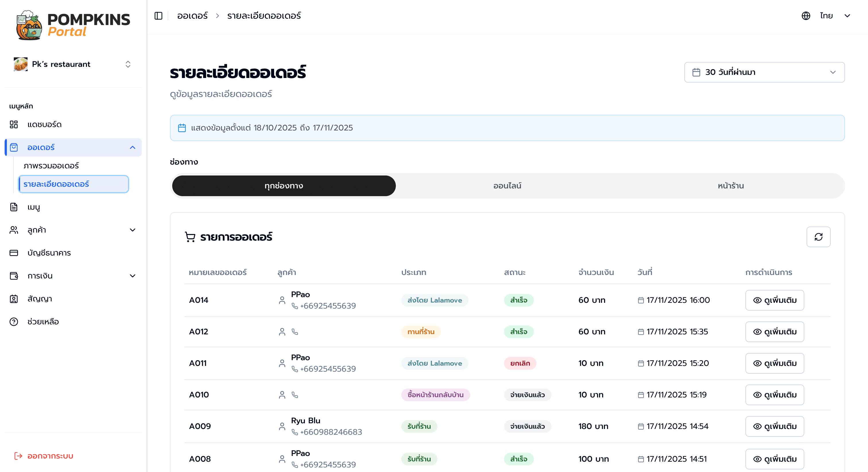868x472 pixels.
Task: Go to ออเดอร์ breadcrumb link
Action: tap(192, 16)
